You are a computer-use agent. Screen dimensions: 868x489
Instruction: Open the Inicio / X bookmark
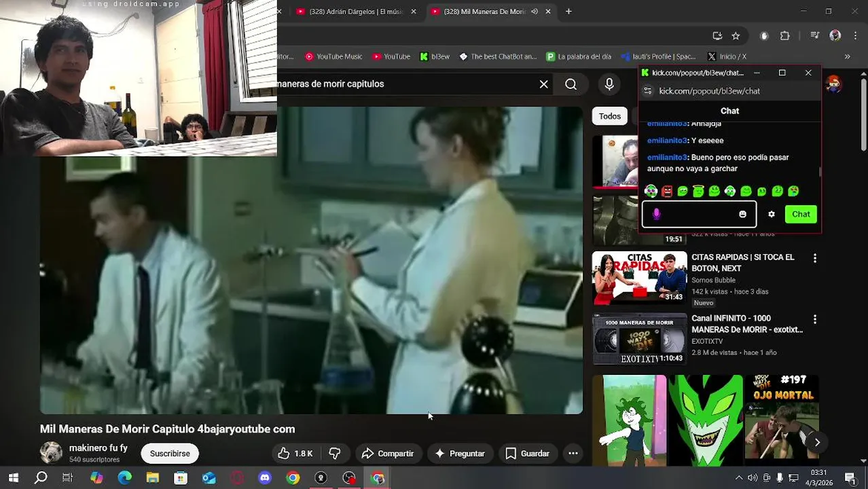[727, 57]
